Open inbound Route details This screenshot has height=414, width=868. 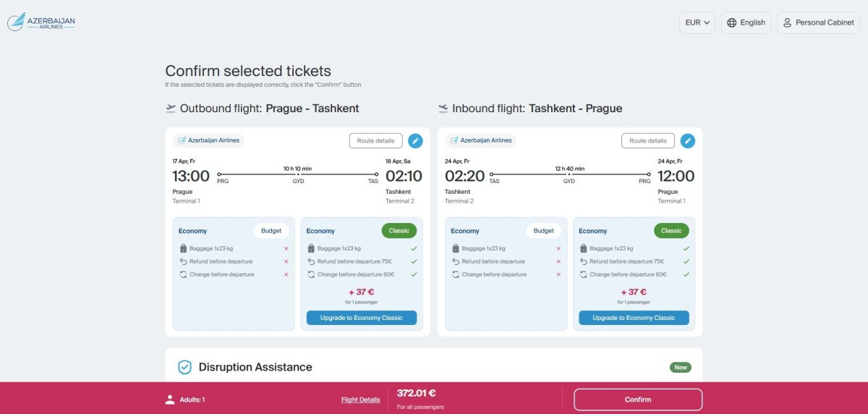pyautogui.click(x=647, y=140)
